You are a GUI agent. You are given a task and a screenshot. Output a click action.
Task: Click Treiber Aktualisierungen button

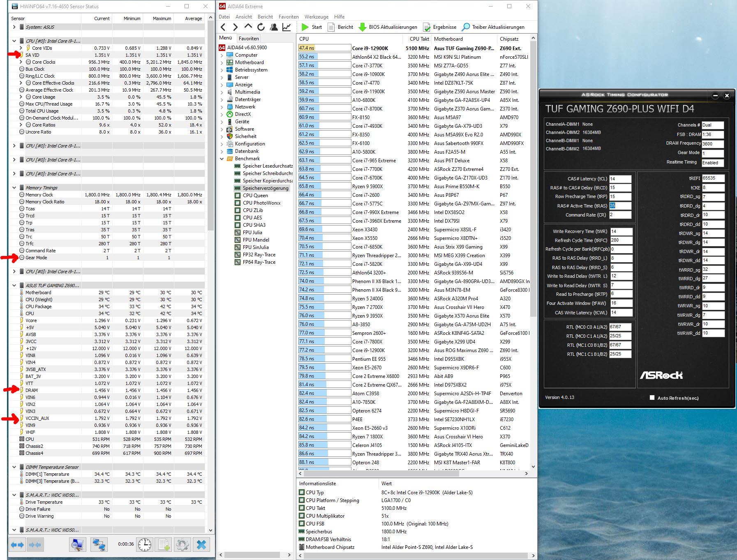coord(493,27)
